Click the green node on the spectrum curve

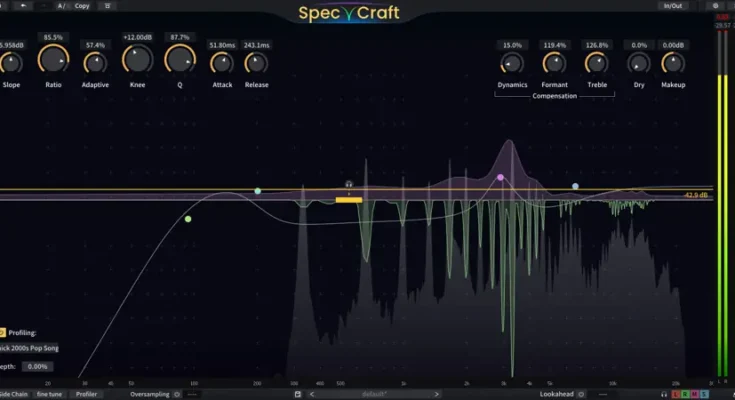click(188, 218)
